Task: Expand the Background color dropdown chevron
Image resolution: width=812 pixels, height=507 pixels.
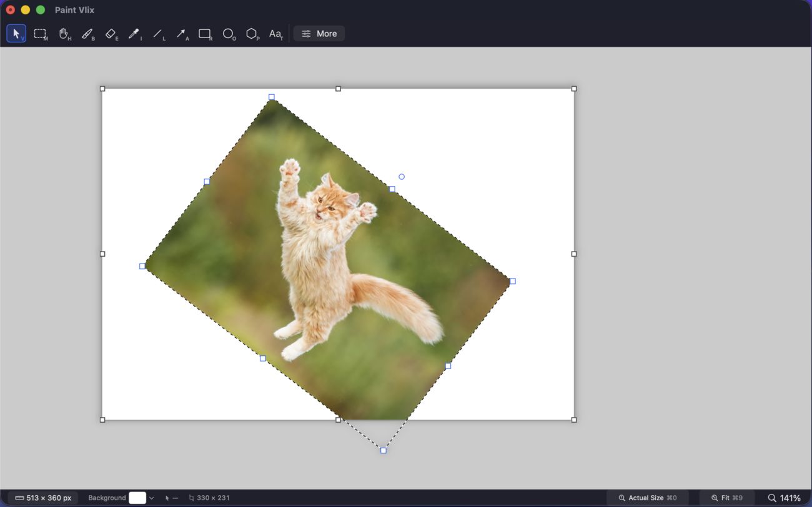Action: 152,498
